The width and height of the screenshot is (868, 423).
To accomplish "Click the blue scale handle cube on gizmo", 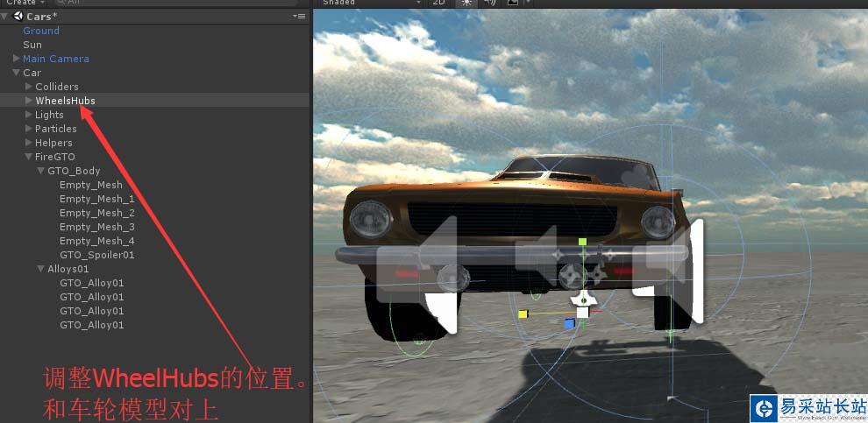I will 569,324.
